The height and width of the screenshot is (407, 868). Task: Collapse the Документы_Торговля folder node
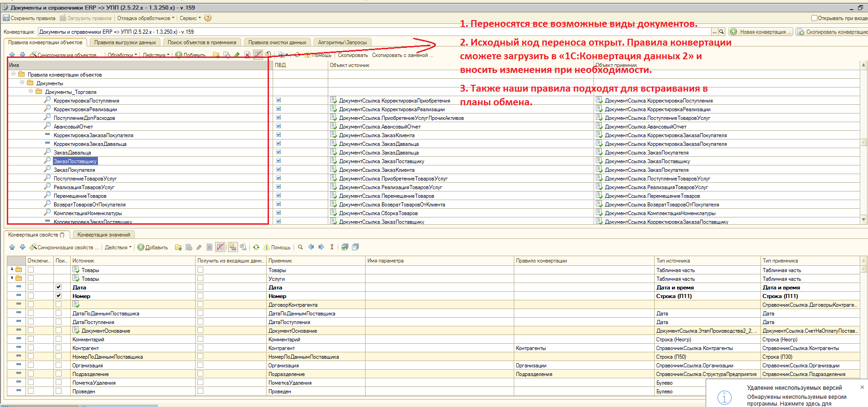[31, 91]
